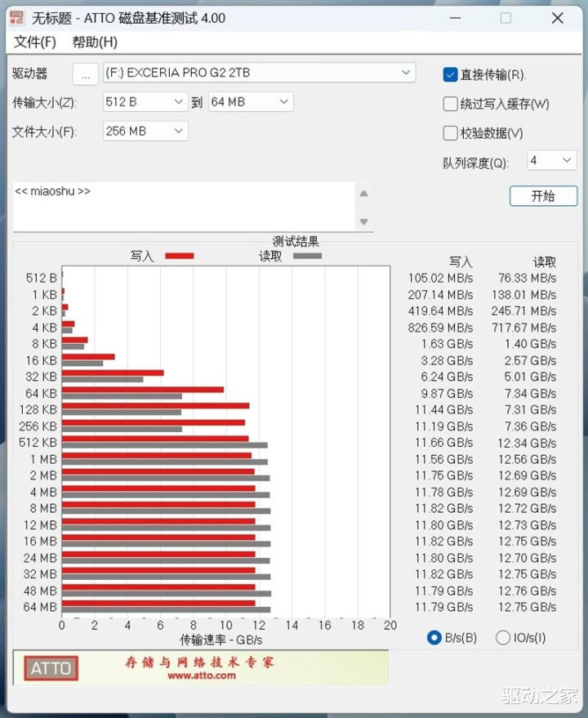Enable the 绕过写入缓存(W) checkbox
The width and height of the screenshot is (588, 718).
click(450, 104)
